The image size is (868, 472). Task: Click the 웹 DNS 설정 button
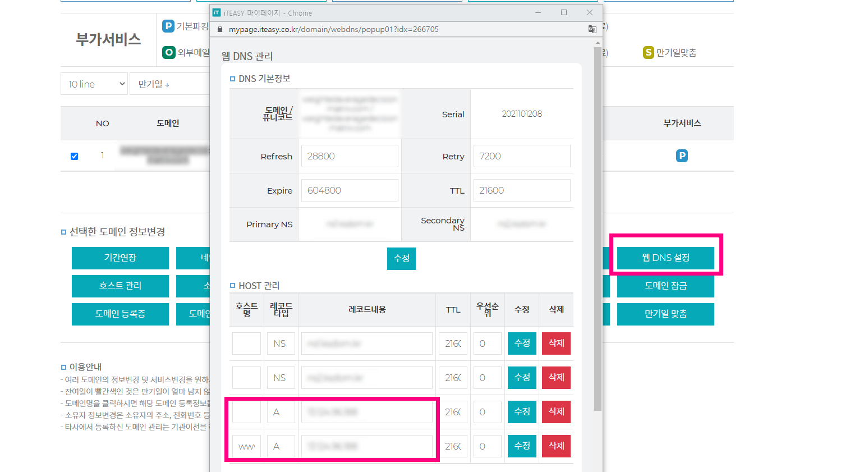pyautogui.click(x=665, y=258)
